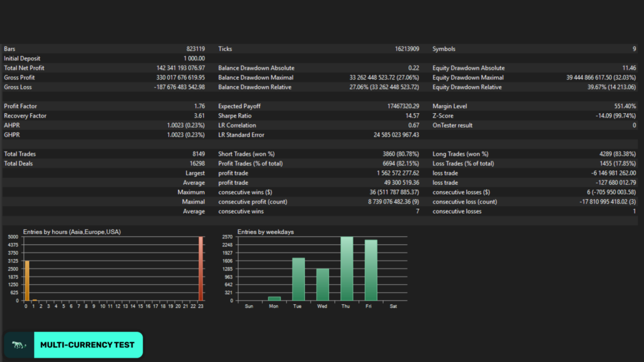644x362 pixels.
Task: Click the AHPR label
Action: click(x=12, y=126)
